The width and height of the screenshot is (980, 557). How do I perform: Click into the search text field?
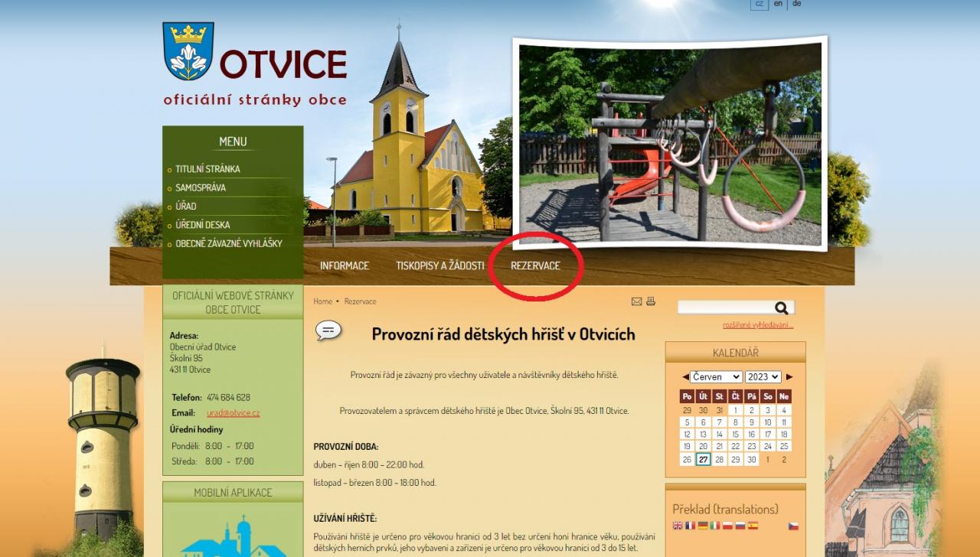coord(724,308)
